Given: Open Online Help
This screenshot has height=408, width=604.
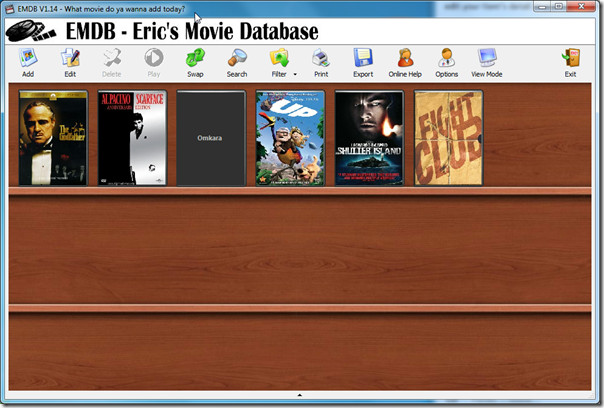Looking at the screenshot, I should 405,63.
